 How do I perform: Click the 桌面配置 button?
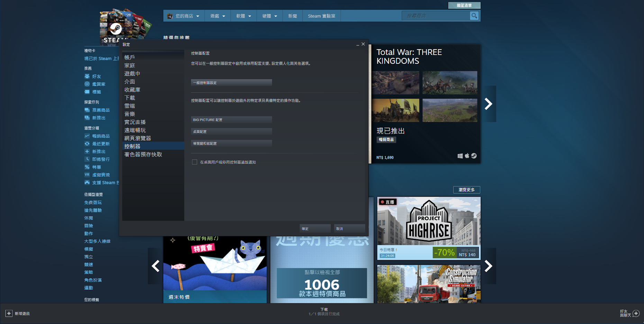pyautogui.click(x=232, y=131)
